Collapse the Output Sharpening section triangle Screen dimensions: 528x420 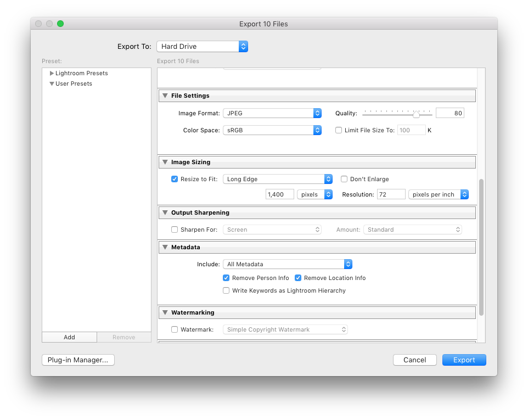[x=164, y=212]
